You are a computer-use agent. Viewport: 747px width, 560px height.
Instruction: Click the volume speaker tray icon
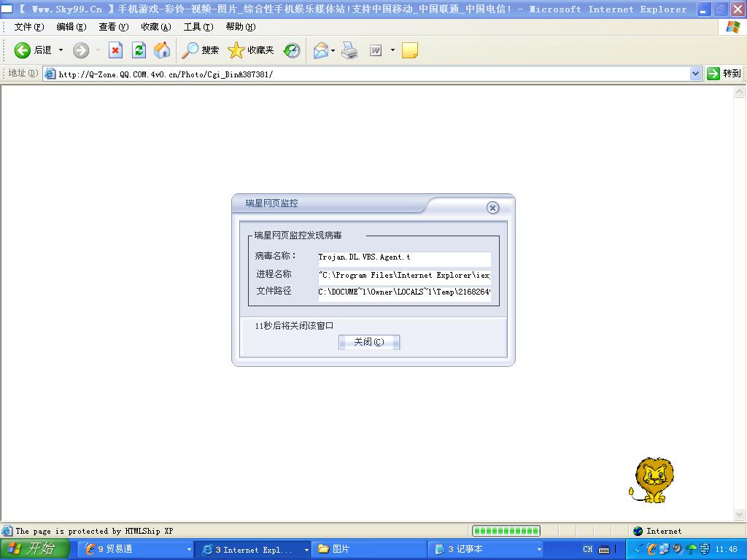[x=678, y=549]
